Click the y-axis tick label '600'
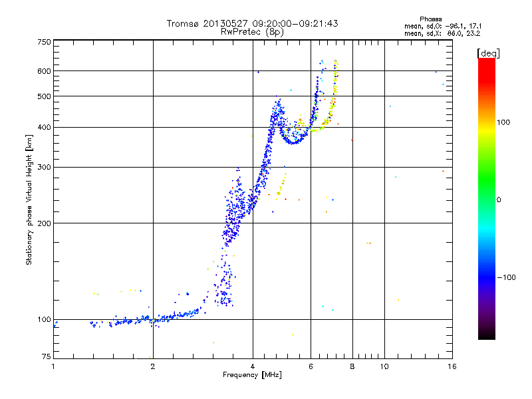The height and width of the screenshot is (399, 532). point(44,71)
